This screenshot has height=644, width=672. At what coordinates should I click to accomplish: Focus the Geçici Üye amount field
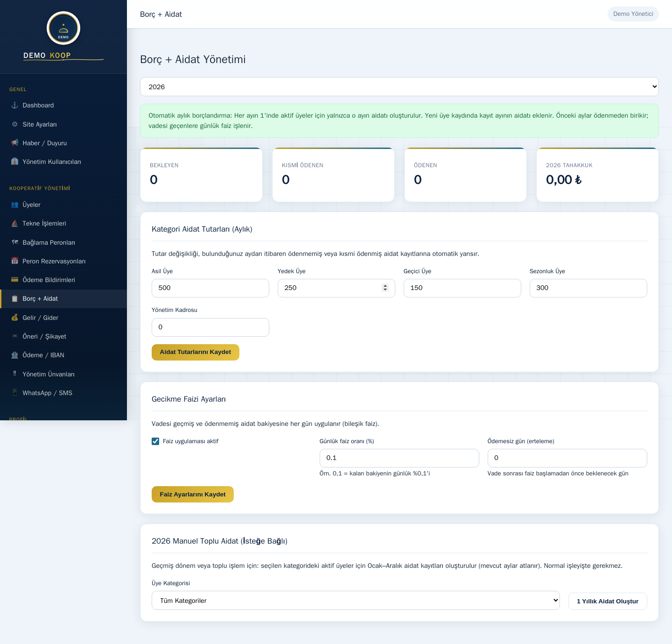coord(462,288)
